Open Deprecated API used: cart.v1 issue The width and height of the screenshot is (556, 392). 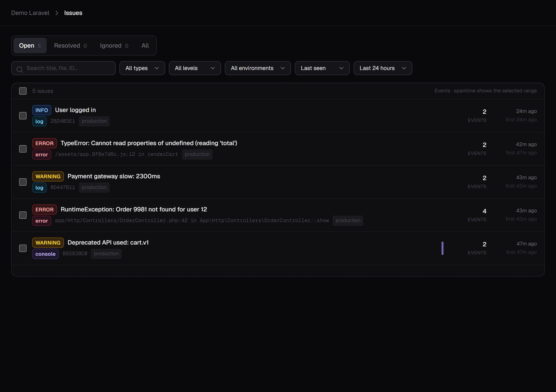tap(108, 242)
